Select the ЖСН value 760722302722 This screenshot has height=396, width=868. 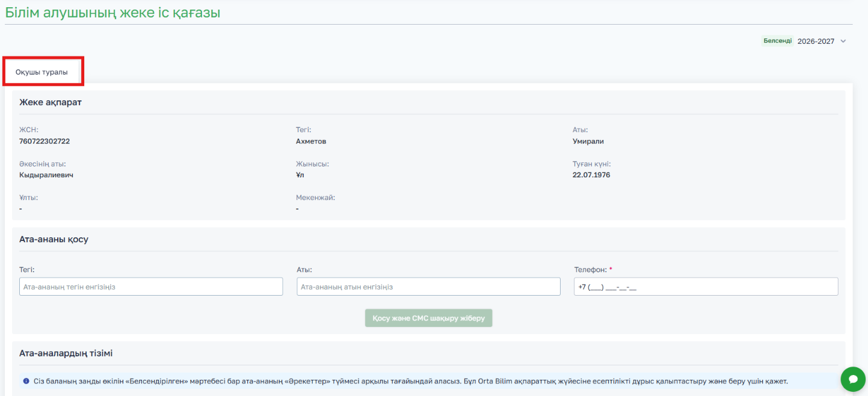pyautogui.click(x=45, y=141)
